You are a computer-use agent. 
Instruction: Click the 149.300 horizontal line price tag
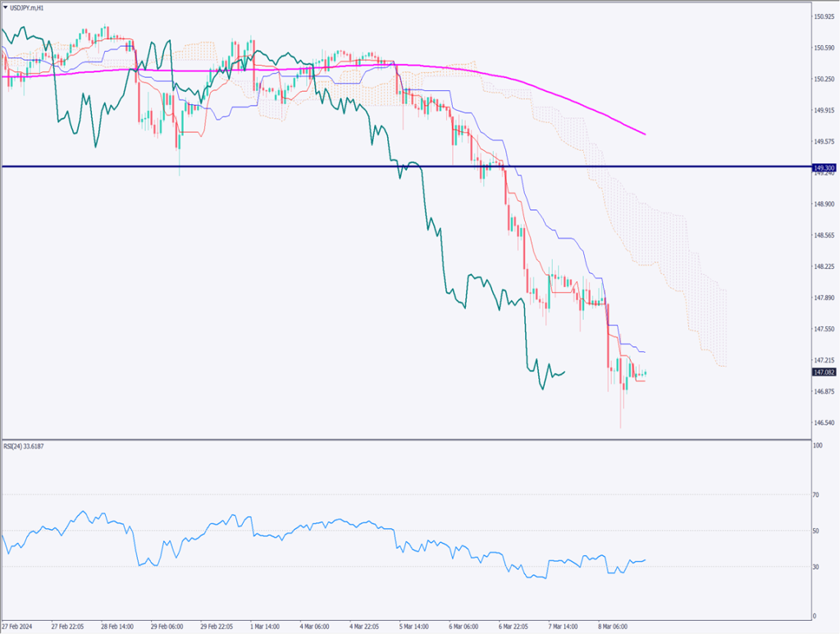[824, 167]
